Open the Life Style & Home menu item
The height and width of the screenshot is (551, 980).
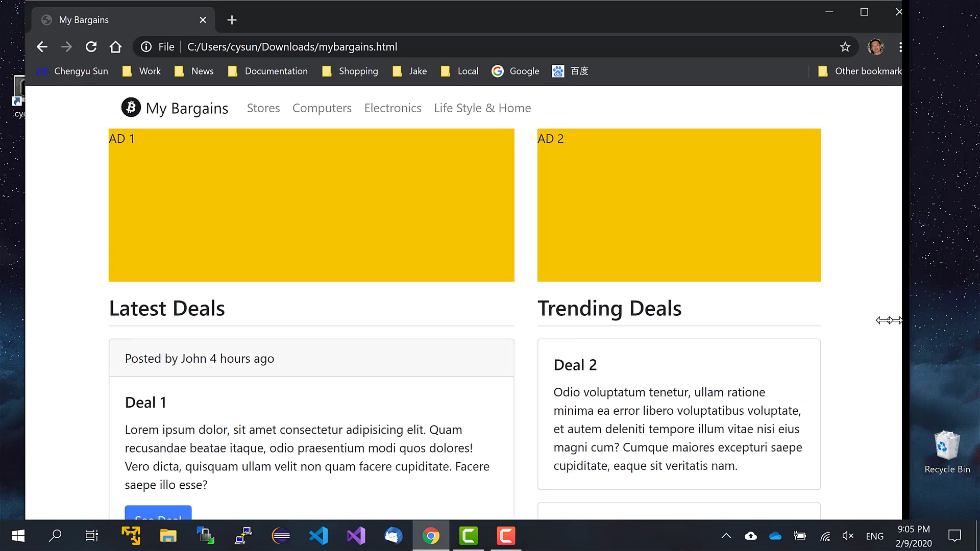point(482,108)
